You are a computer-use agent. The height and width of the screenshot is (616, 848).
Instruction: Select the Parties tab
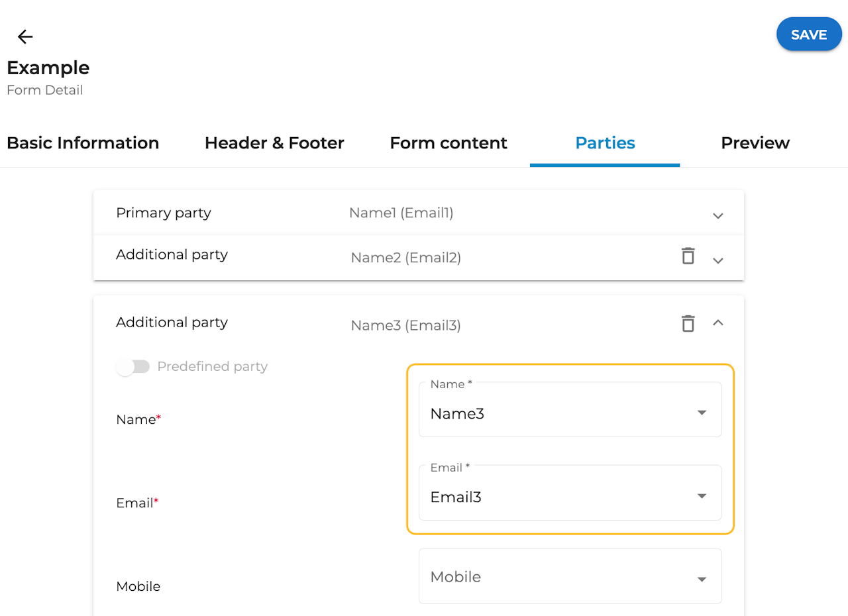(605, 143)
